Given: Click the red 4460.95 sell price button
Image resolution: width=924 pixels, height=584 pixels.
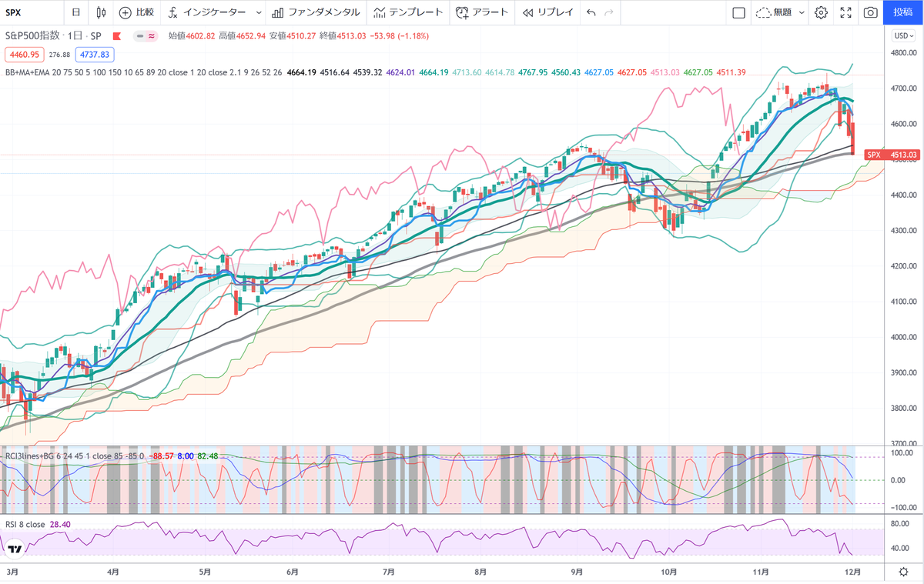Looking at the screenshot, I should pos(25,55).
